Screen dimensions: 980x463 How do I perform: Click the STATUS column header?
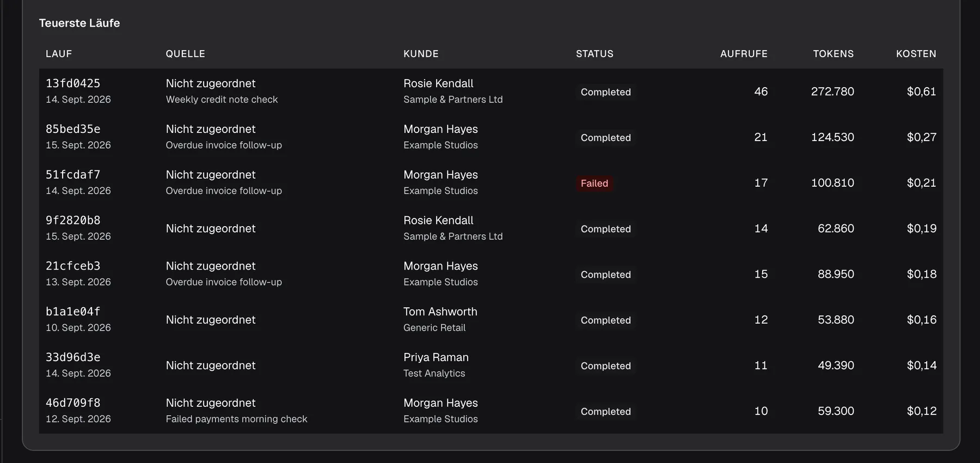tap(595, 54)
